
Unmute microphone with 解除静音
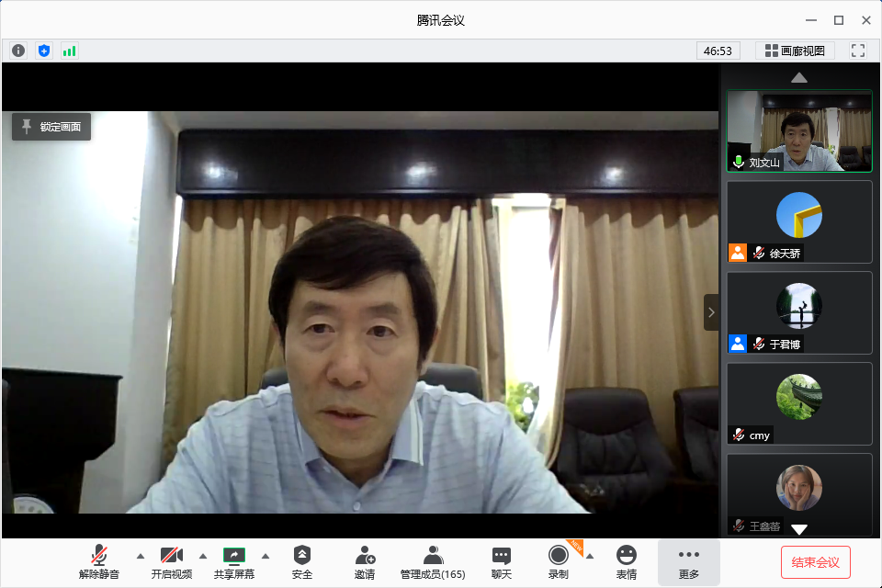click(x=99, y=561)
